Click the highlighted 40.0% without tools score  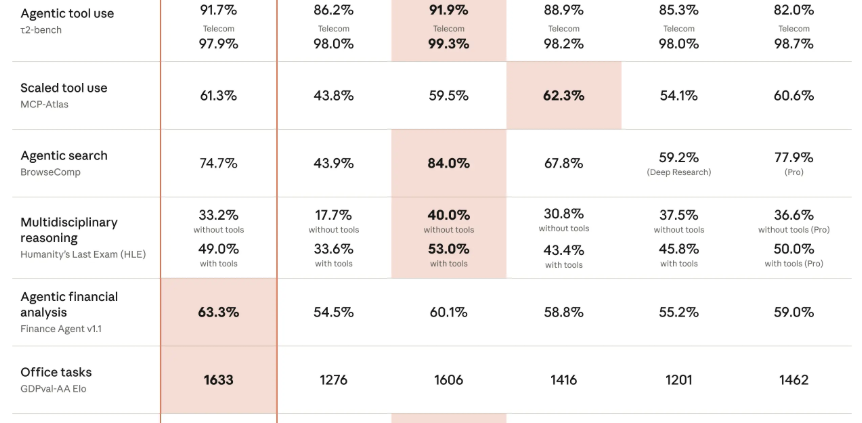448,215
